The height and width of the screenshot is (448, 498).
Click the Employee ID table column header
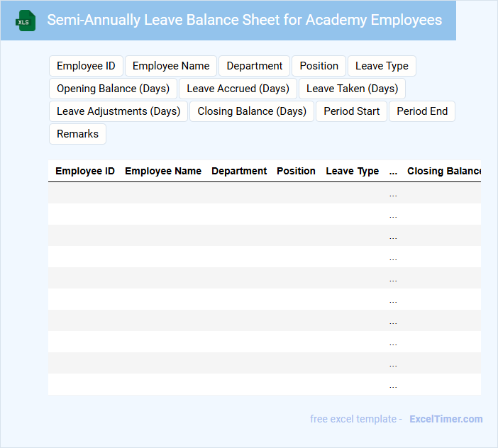coord(85,171)
